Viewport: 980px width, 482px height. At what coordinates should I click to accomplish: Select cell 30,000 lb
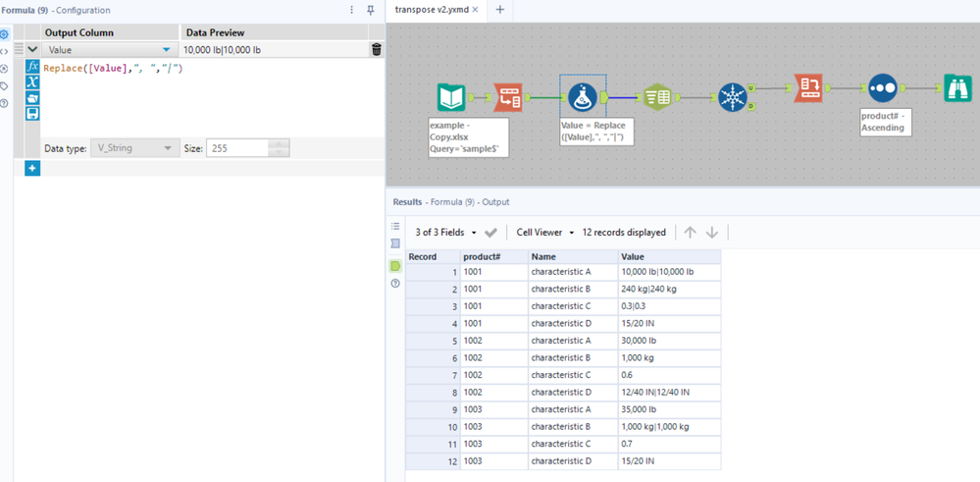669,341
